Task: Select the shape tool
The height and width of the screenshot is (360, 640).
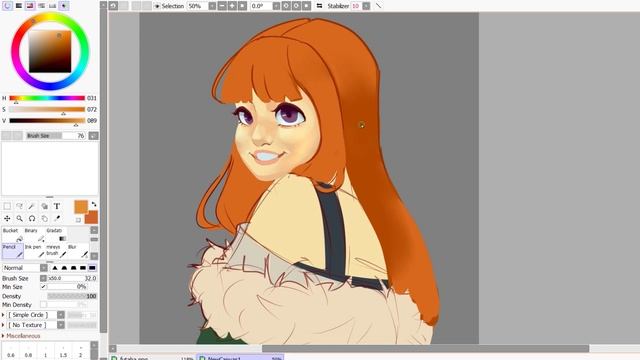Action: [x=44, y=206]
